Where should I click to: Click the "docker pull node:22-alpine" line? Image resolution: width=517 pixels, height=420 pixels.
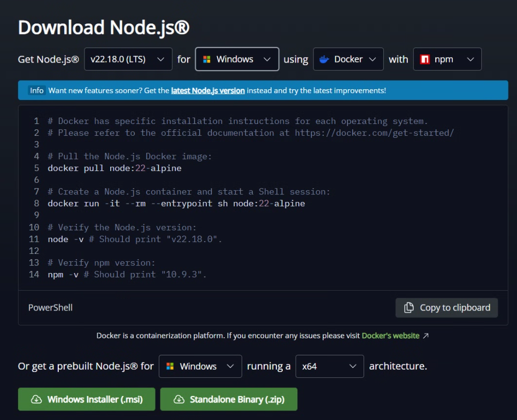114,168
